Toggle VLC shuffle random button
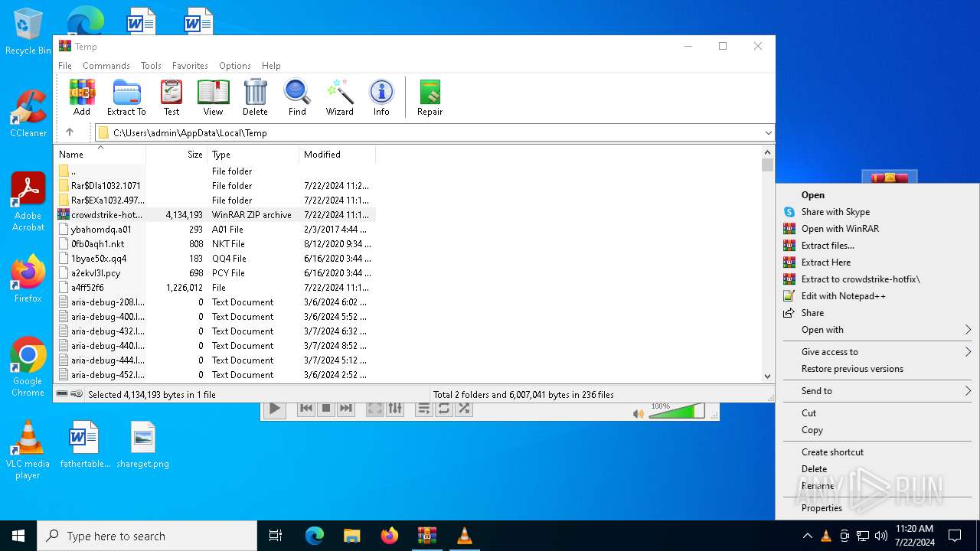The height and width of the screenshot is (551, 980). 464,409
